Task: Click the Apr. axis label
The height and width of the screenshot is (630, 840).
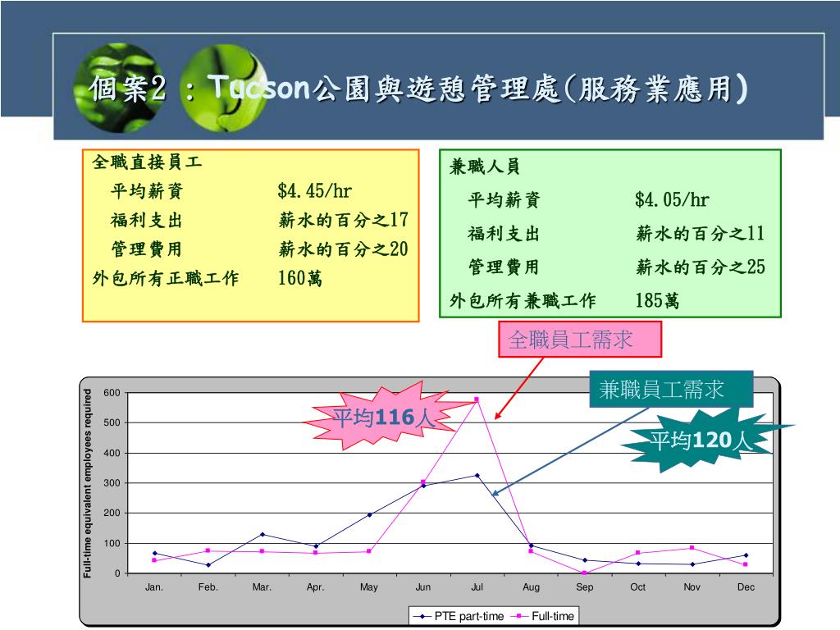Action: [x=316, y=587]
